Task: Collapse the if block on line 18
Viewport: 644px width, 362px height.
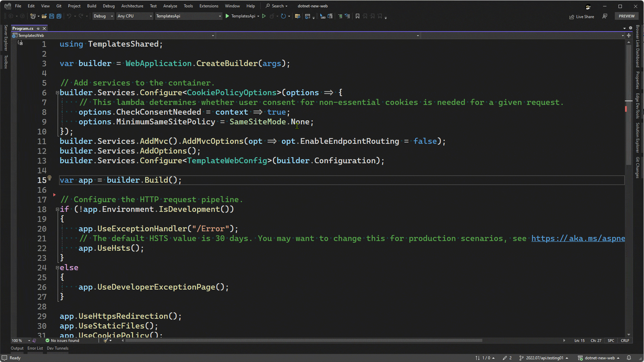Action: 57,209
